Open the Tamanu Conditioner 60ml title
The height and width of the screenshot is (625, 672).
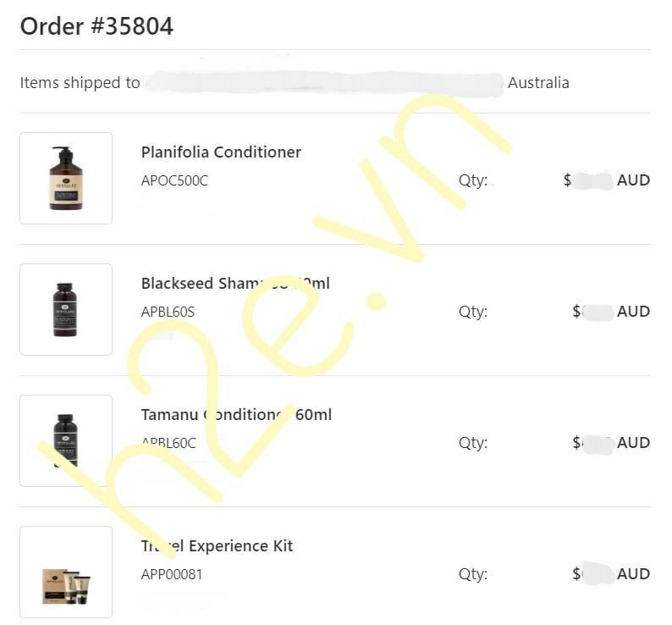236,415
